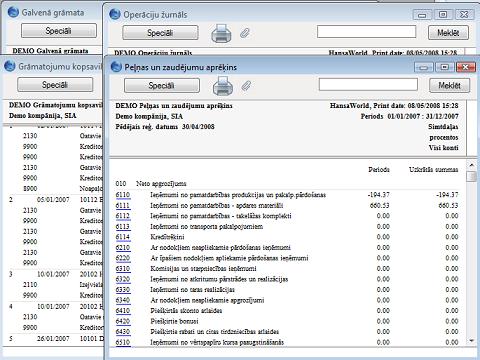Click report scrollbar down arrow

tap(472, 341)
